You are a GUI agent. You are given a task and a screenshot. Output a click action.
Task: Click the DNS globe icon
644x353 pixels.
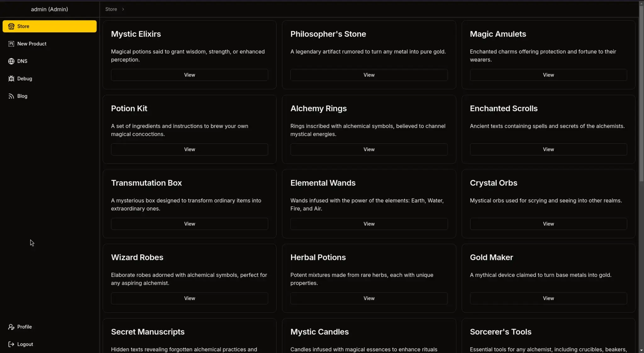click(11, 61)
